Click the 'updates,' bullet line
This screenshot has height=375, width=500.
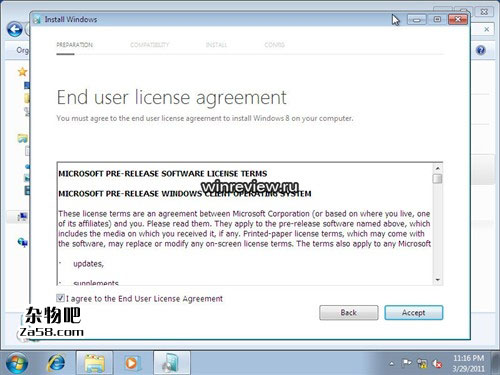[x=88, y=264]
